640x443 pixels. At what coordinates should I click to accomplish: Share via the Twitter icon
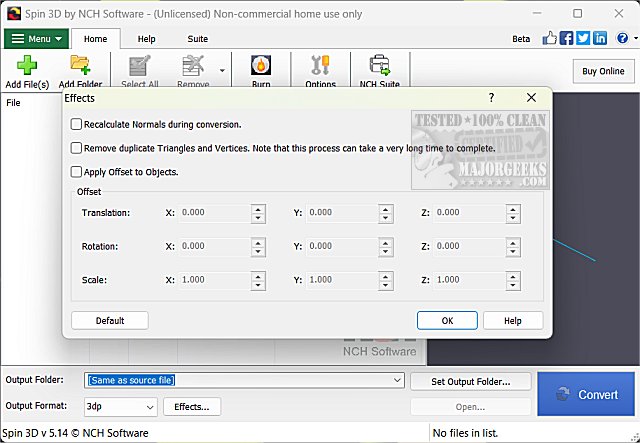(583, 38)
